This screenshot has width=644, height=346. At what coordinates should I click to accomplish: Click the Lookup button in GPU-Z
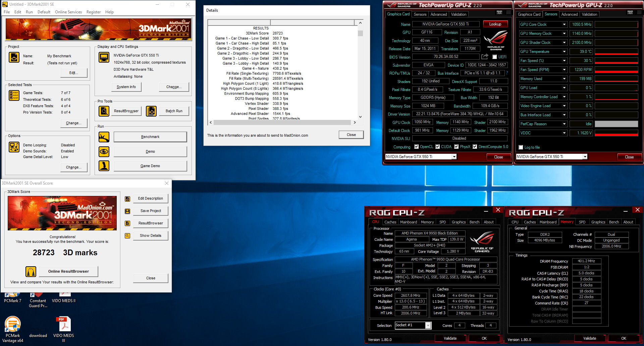(495, 24)
